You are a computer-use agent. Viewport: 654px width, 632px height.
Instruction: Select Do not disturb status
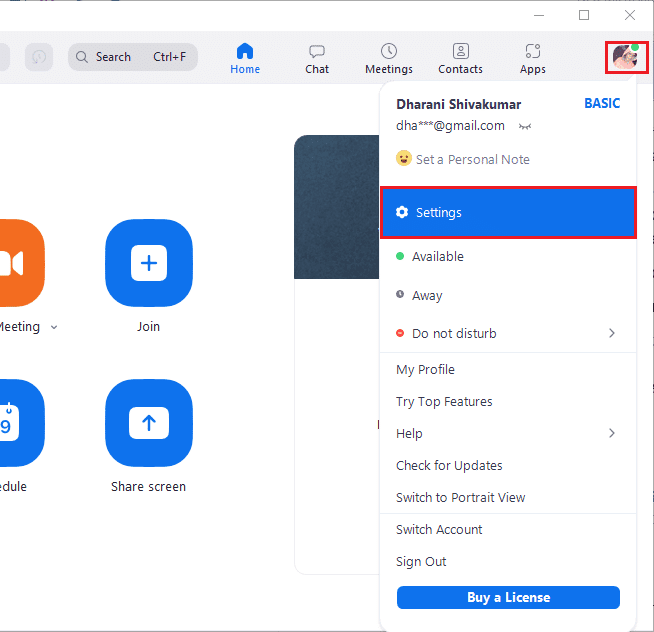pyautogui.click(x=508, y=333)
